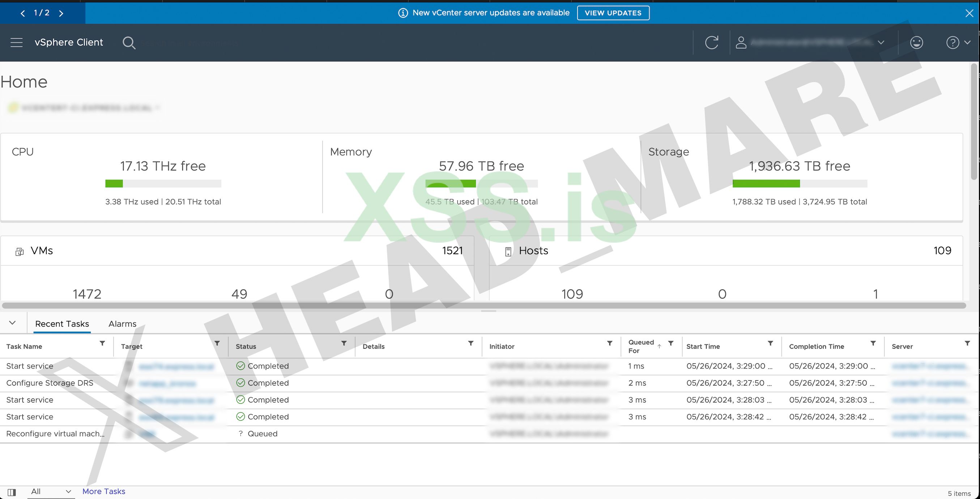
Task: Click the VMs panel icon
Action: [x=19, y=251]
